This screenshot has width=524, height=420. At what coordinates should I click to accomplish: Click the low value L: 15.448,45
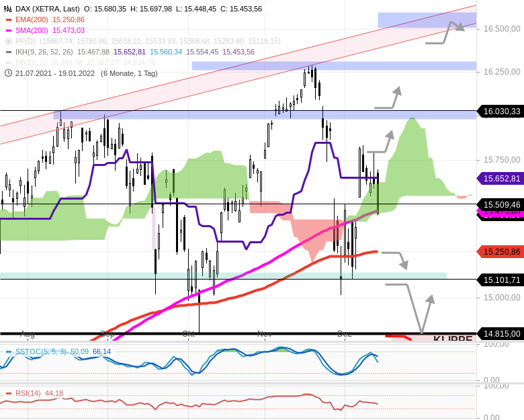point(196,9)
